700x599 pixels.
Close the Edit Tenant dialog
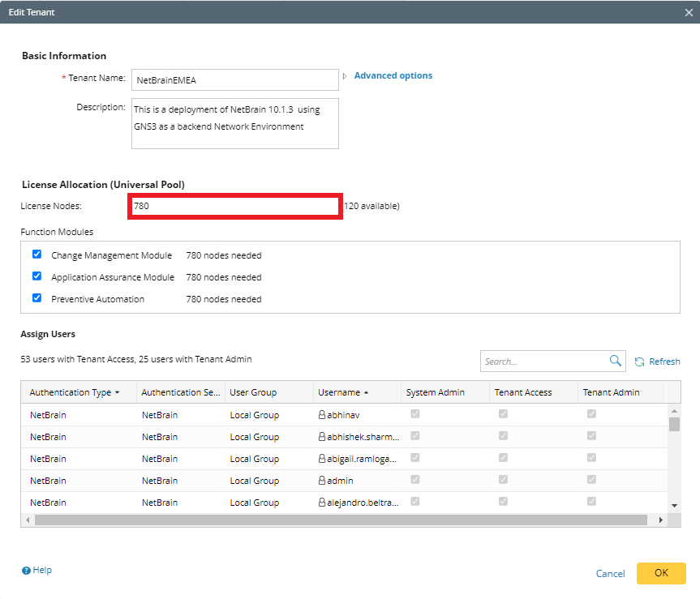coord(689,12)
